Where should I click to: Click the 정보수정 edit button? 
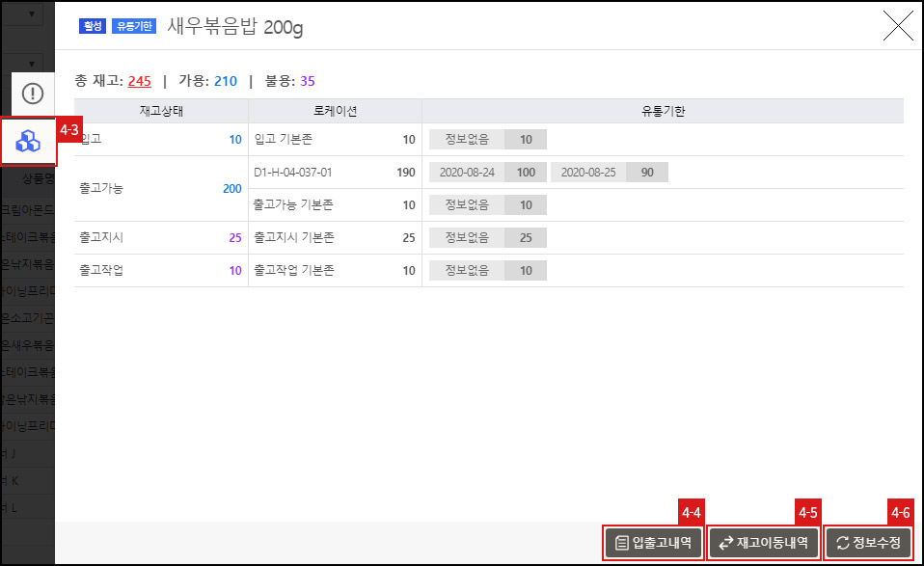(x=867, y=542)
